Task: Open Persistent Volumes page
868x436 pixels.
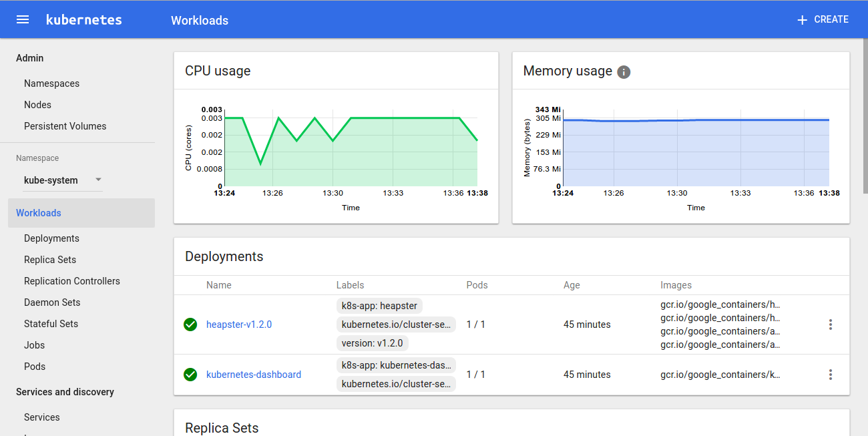Action: [65, 126]
